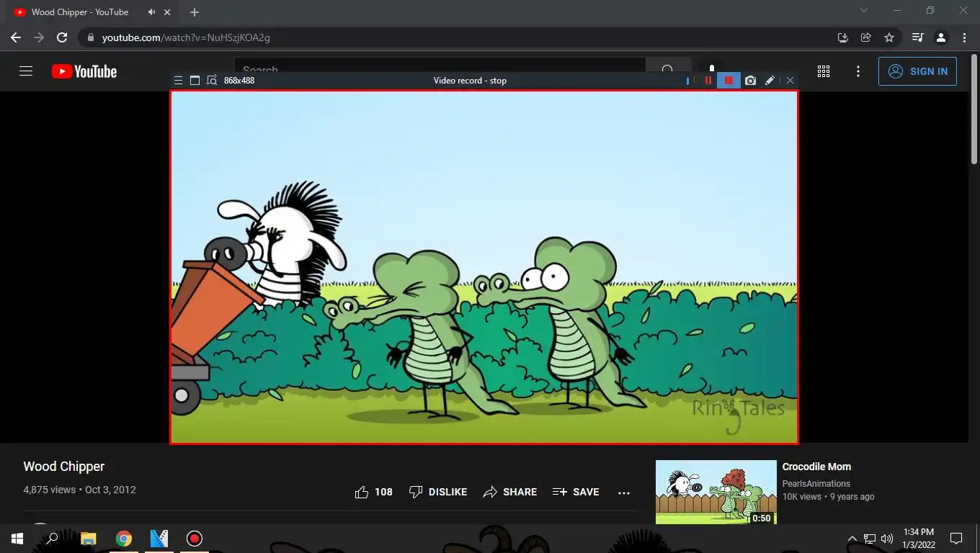The image size is (980, 553).
Task: Open the Crocodile Mom title link
Action: point(816,467)
